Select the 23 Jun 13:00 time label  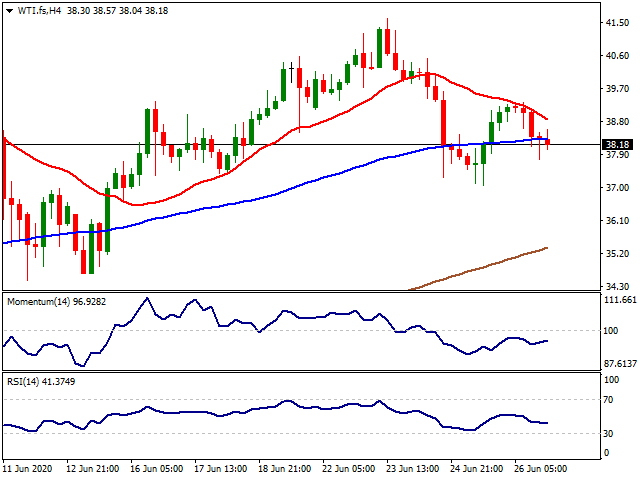[413, 469]
